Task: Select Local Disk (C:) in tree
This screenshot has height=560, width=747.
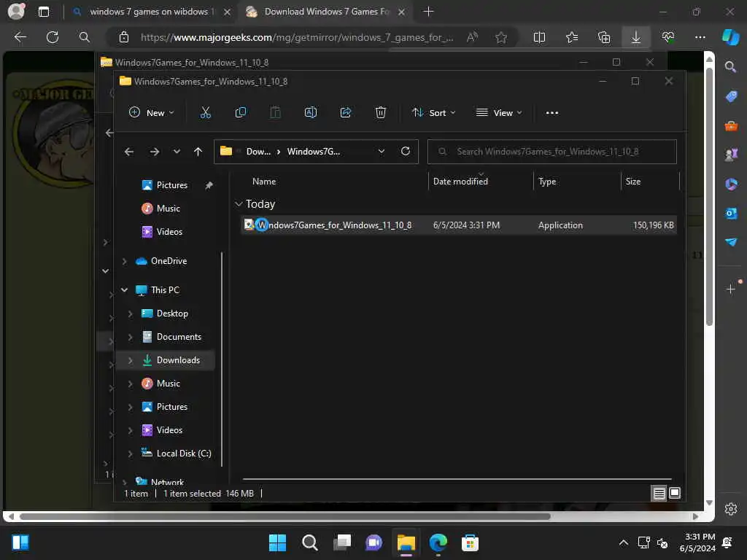Action: 184,454
